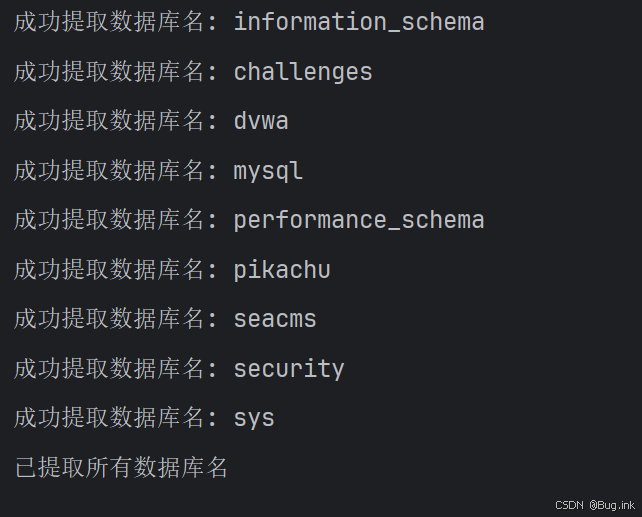Click the dvwa database name
The height and width of the screenshot is (517, 642).
point(261,121)
